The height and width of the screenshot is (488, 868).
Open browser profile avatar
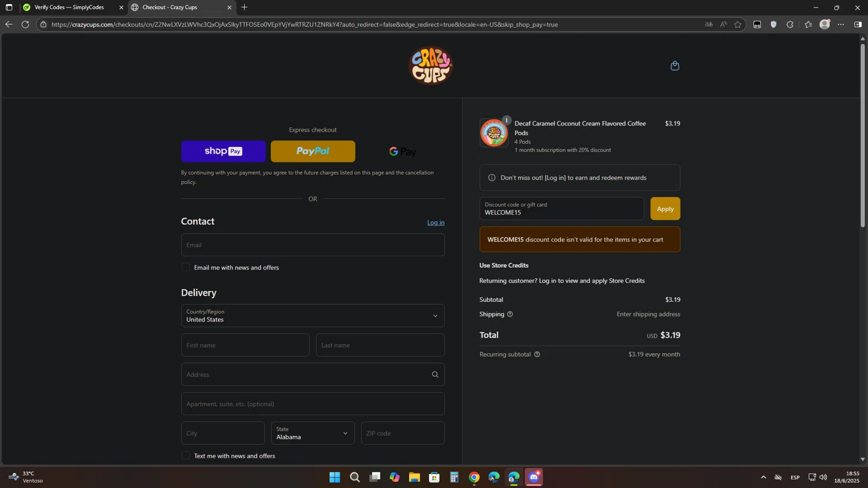click(825, 24)
